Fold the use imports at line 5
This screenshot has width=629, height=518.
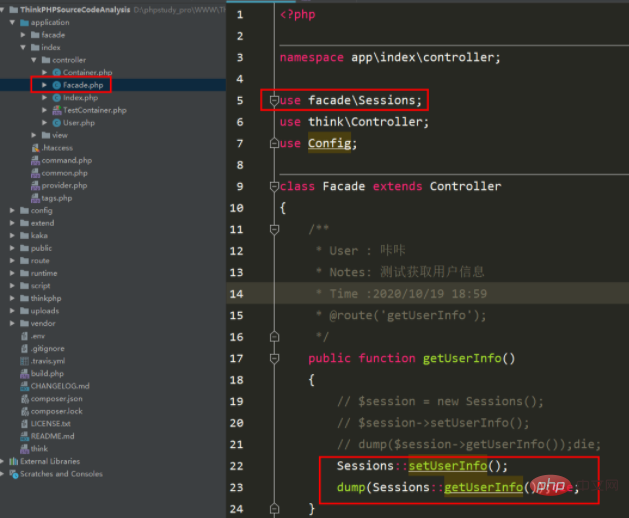[x=274, y=100]
